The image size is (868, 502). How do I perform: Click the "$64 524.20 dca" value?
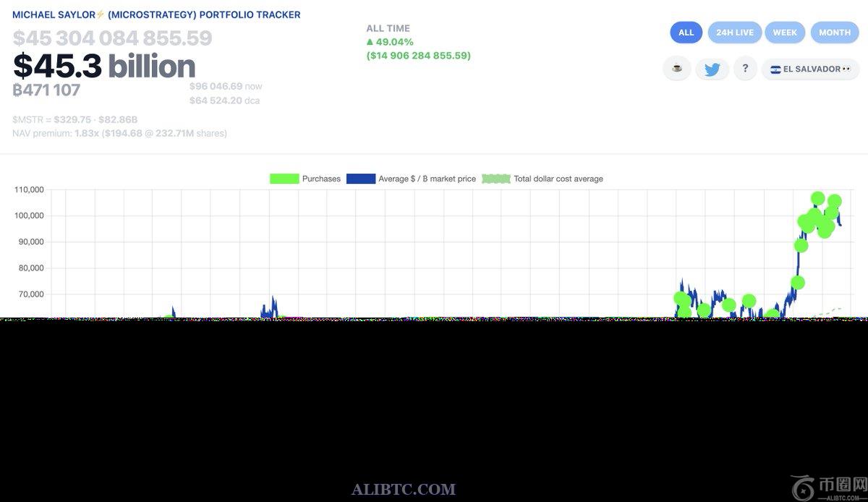pos(225,101)
